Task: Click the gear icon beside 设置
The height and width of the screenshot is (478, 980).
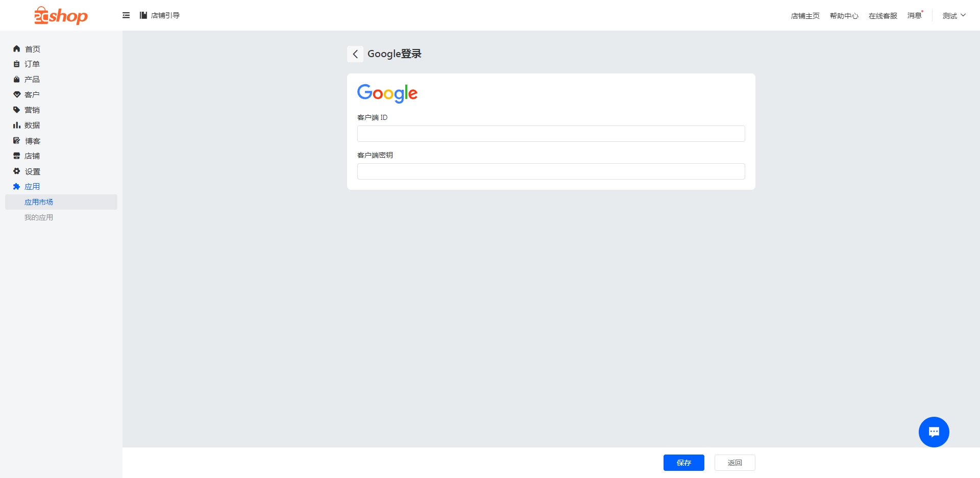Action: (x=16, y=171)
